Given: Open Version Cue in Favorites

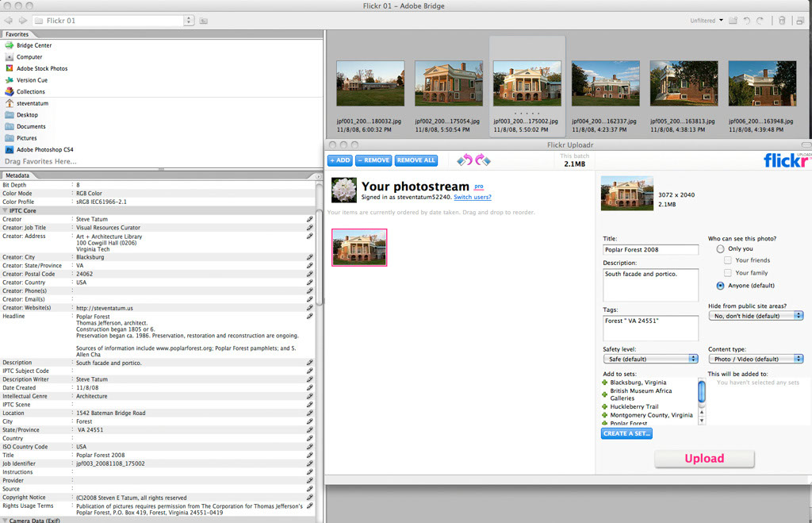Looking at the screenshot, I should [32, 80].
